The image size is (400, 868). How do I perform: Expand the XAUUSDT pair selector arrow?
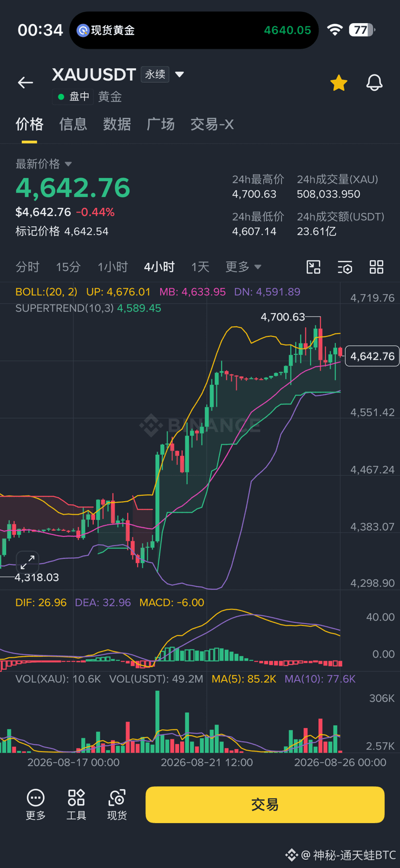pos(180,74)
